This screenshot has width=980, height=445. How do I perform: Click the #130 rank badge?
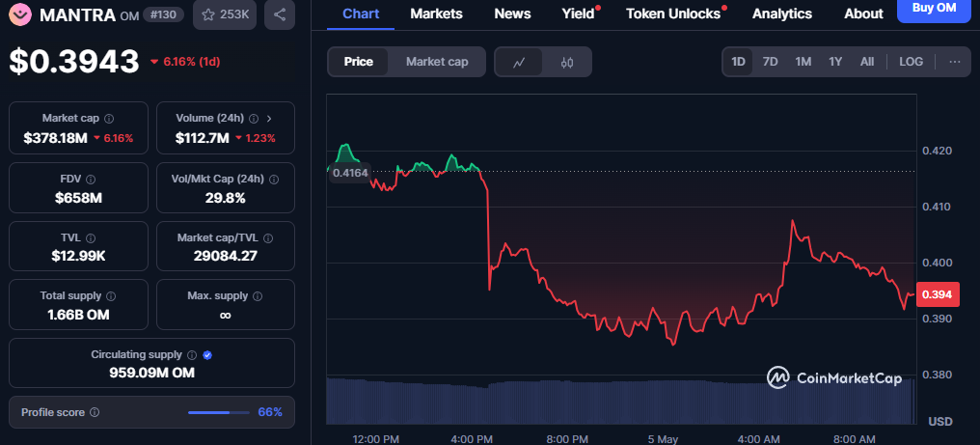(x=165, y=14)
